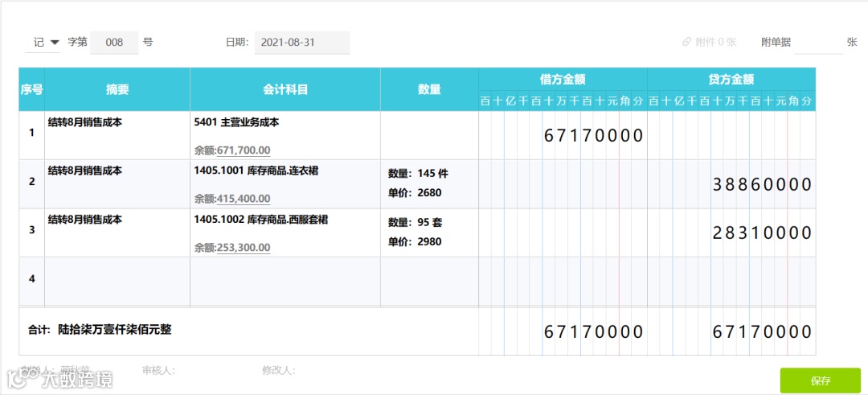The height and width of the screenshot is (395, 868).
Task: Open balance link 253,300.00
Action: point(244,247)
